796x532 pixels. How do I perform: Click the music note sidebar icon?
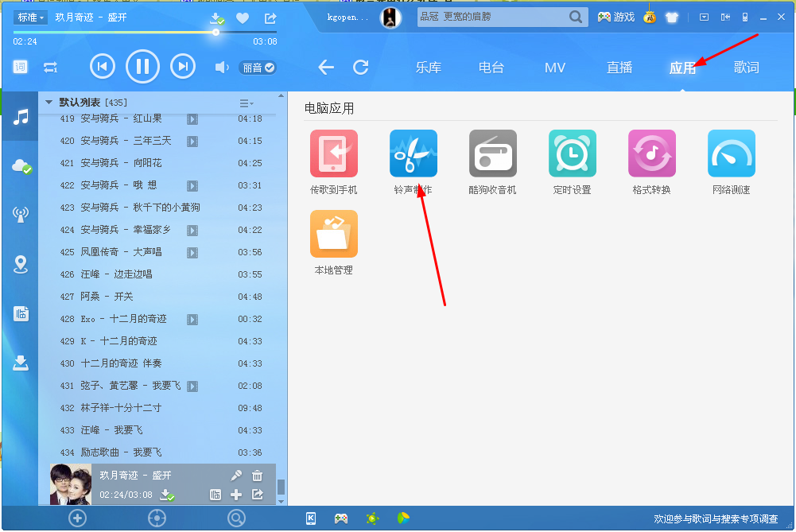coord(21,117)
